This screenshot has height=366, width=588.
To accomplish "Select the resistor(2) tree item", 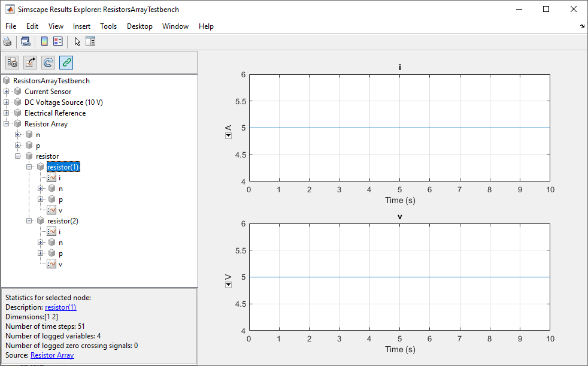I will (63, 221).
